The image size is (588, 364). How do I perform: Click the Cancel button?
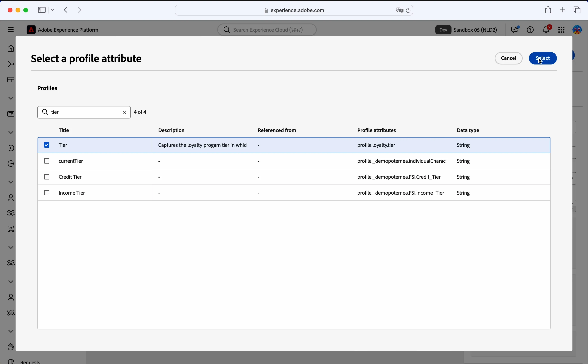508,58
